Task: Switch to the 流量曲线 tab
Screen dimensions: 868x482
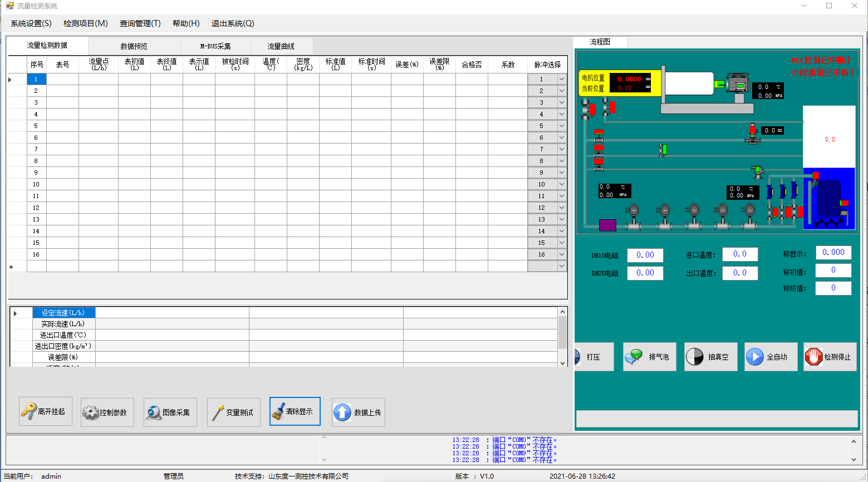Action: click(281, 46)
